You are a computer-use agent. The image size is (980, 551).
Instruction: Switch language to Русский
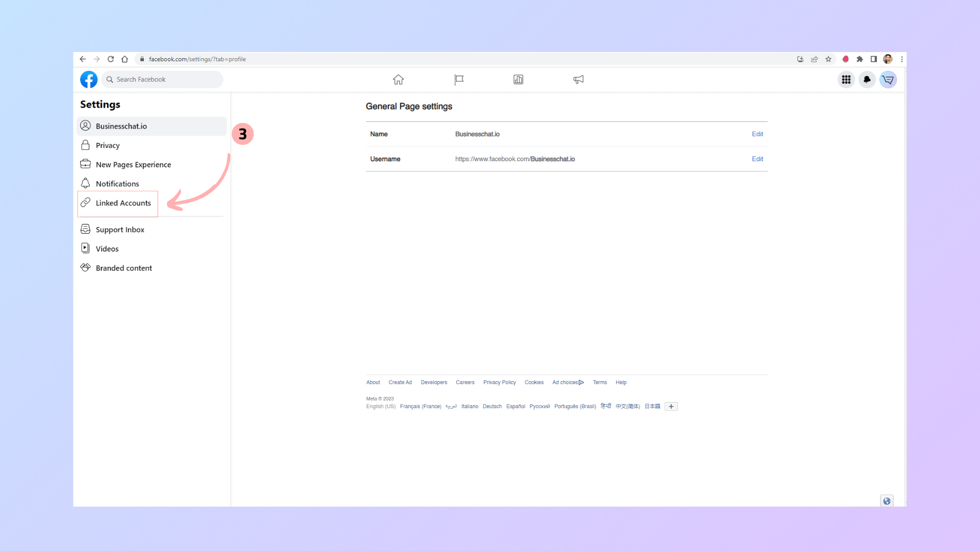pyautogui.click(x=540, y=407)
